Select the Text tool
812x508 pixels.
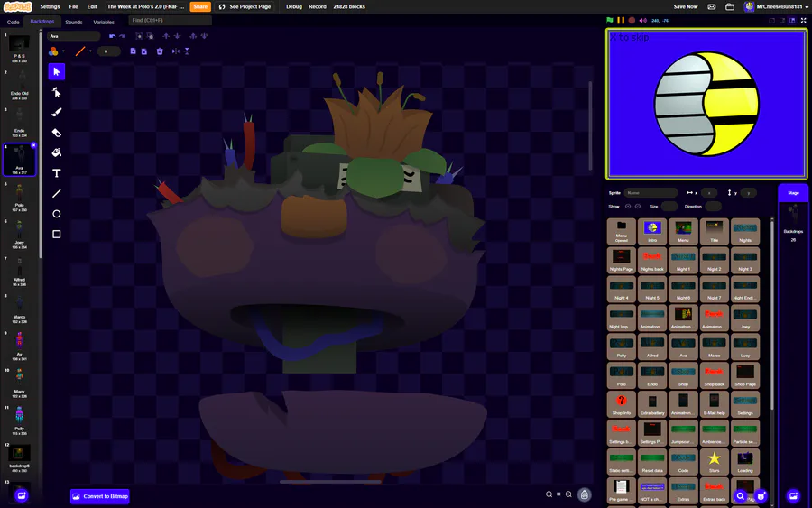57,173
